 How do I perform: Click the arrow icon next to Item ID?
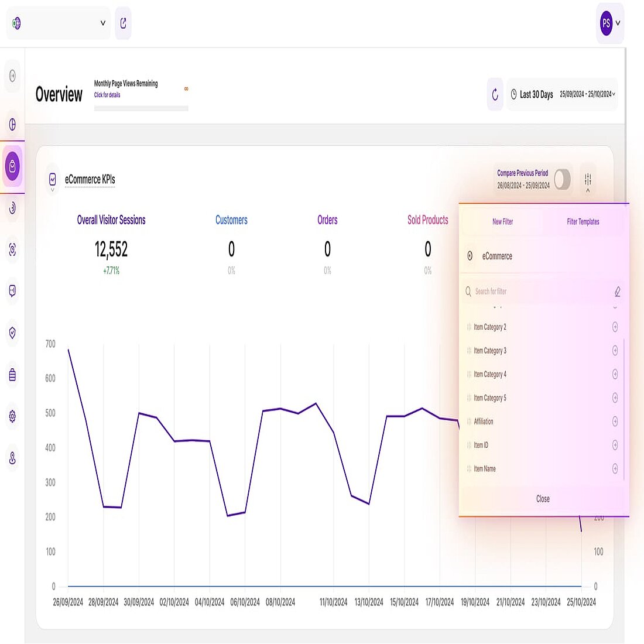[615, 445]
